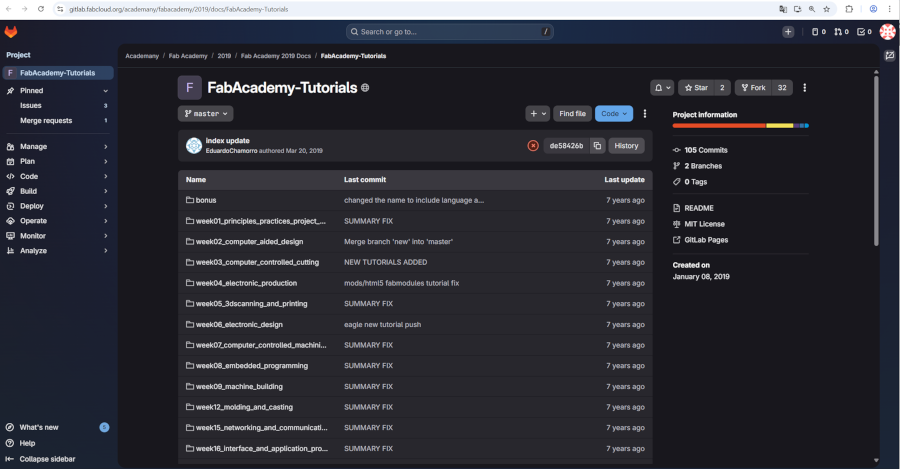
Task: Open week04_electronic_production folder
Action: coord(246,283)
